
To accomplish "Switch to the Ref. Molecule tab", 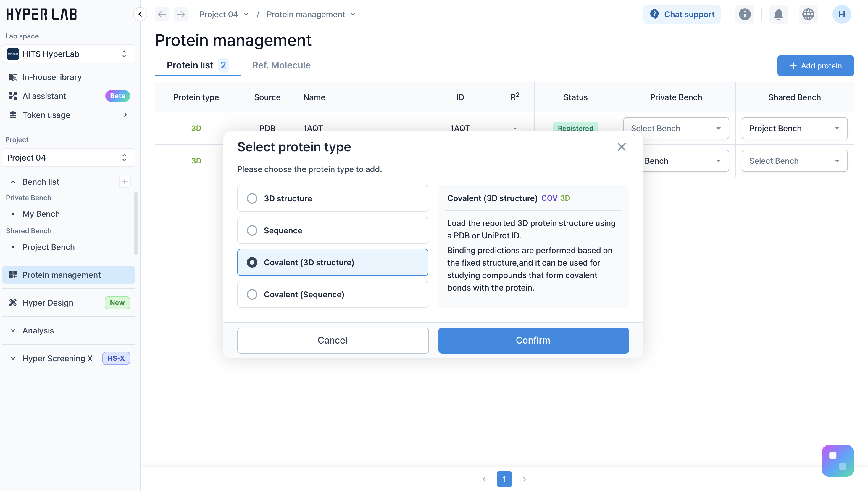I will click(x=281, y=65).
